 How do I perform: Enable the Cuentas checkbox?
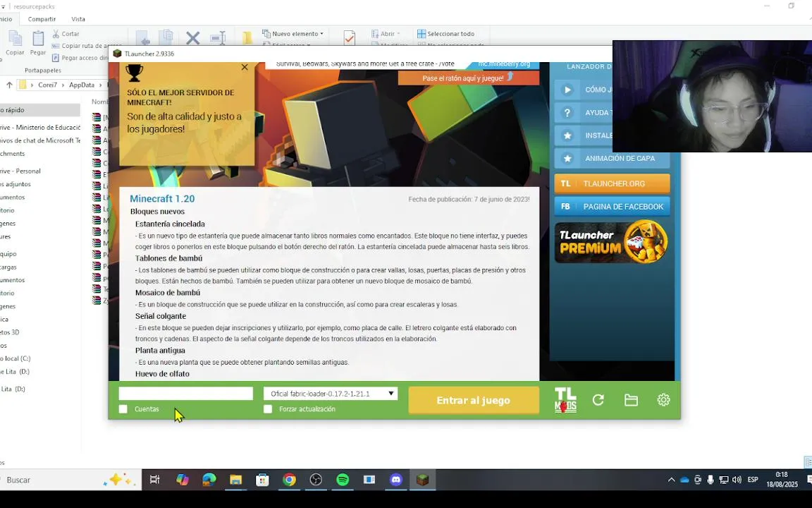point(123,409)
